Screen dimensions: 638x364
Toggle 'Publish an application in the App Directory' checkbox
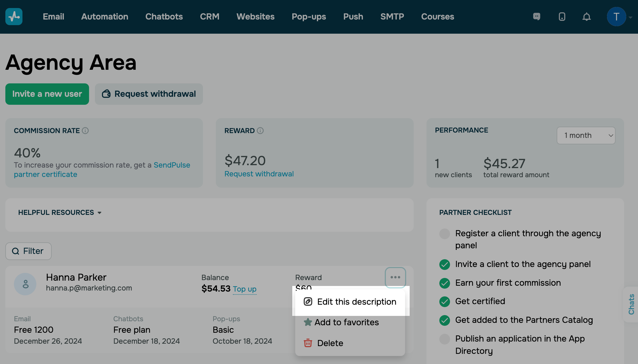pyautogui.click(x=444, y=339)
